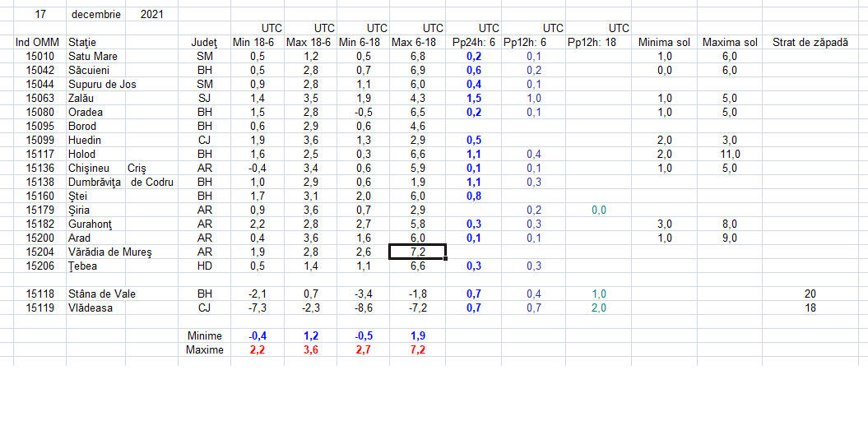Click the 'Pp12h: 18' column header
868x444 pixels.
(x=598, y=42)
